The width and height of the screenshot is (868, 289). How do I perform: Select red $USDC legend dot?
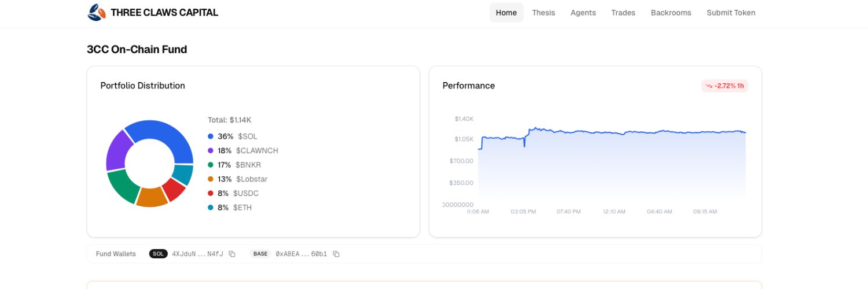click(x=211, y=193)
